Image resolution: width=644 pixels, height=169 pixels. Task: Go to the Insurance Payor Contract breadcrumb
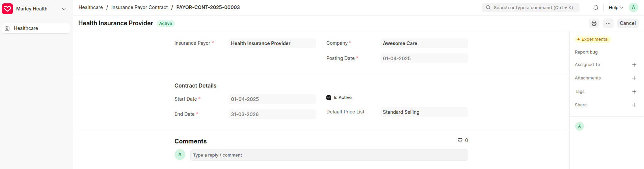point(139,7)
